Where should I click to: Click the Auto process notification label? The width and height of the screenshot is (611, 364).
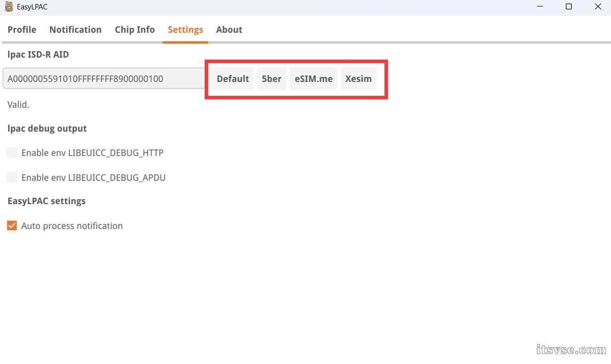point(72,226)
